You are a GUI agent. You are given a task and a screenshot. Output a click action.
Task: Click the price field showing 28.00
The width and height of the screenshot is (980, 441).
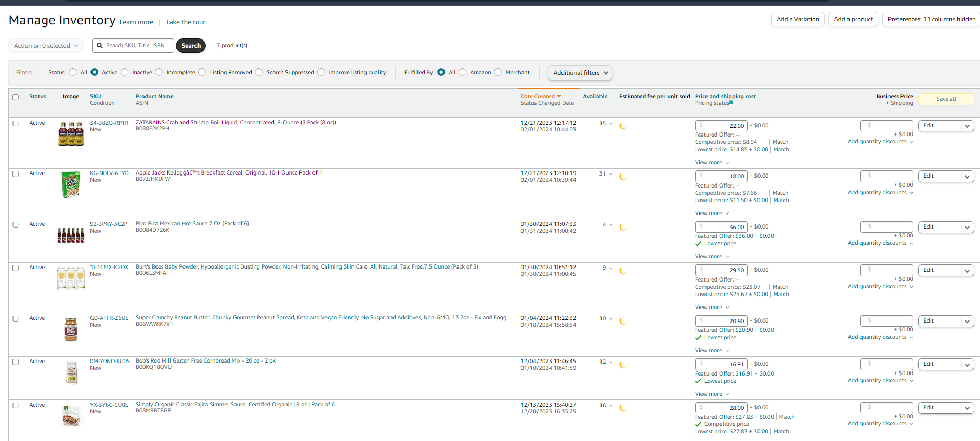(721, 408)
